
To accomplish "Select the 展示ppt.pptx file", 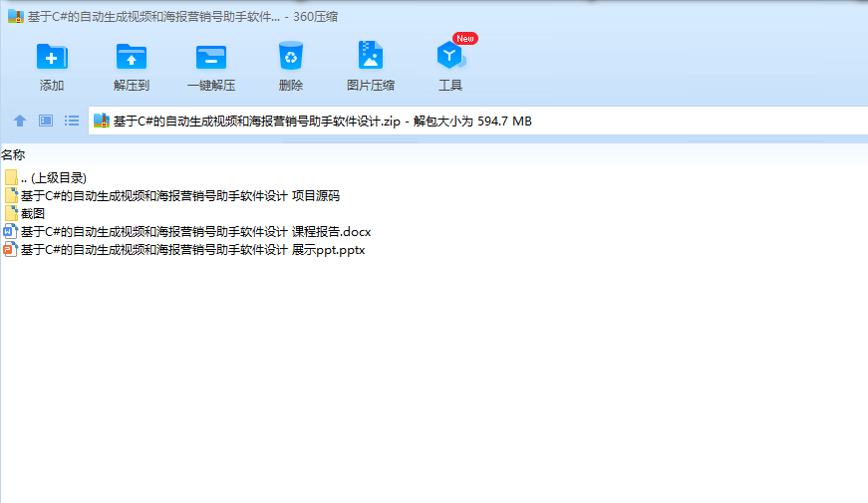I will [184, 250].
